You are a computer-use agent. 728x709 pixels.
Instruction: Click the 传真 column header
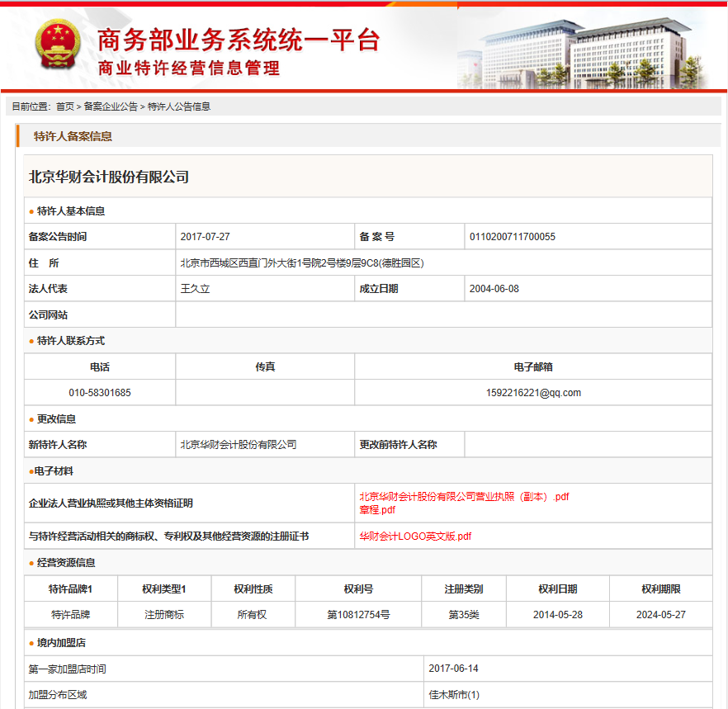[265, 366]
